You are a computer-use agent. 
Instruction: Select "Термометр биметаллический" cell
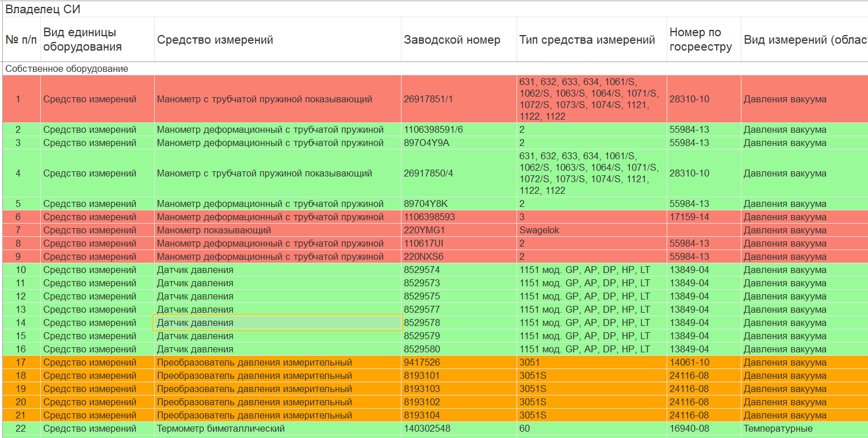tap(221, 429)
